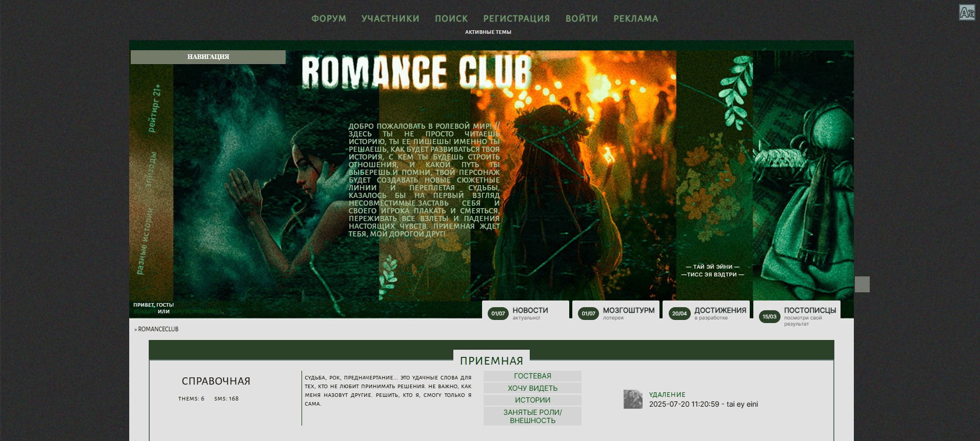Viewport: 980px width, 441px height.
Task: Click the THEMS: 6 counter
Action: tap(191, 398)
